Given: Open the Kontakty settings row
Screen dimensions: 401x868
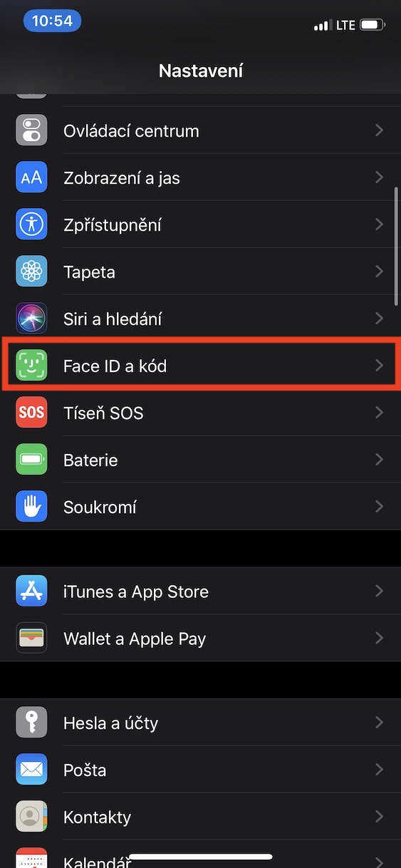Looking at the screenshot, I should pyautogui.click(x=200, y=817).
